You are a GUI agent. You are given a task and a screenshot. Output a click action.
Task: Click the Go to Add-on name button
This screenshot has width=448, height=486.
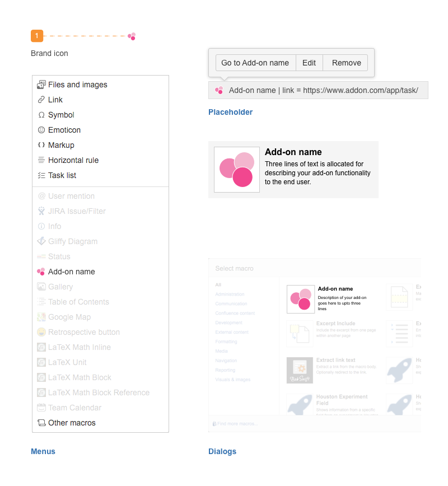pyautogui.click(x=255, y=63)
